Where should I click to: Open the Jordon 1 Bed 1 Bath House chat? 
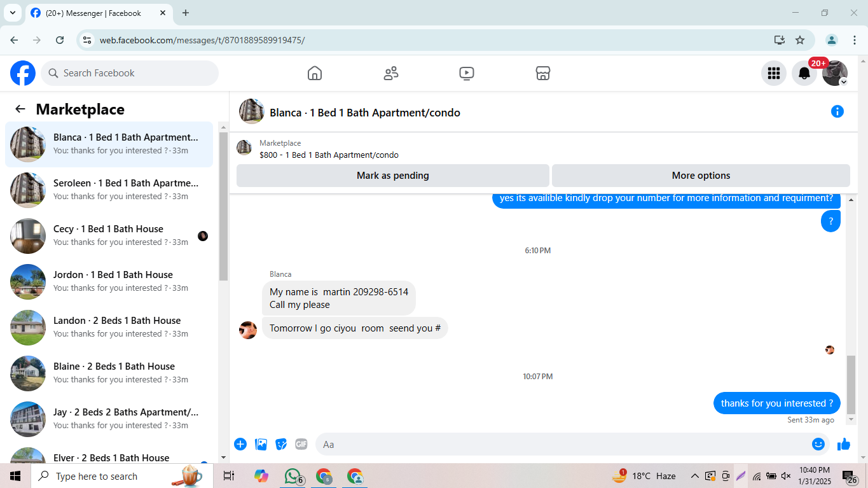click(x=109, y=282)
